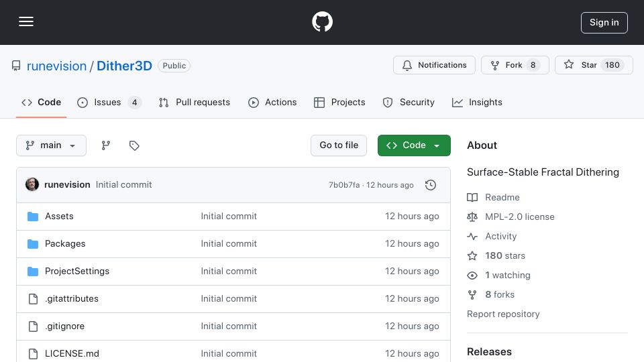The height and width of the screenshot is (362, 644).
Task: Click the runevision avatar in commit row
Action: coord(32,185)
